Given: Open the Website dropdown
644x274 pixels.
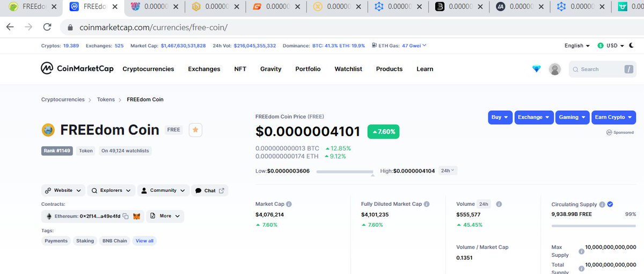Looking at the screenshot, I should tap(63, 190).
